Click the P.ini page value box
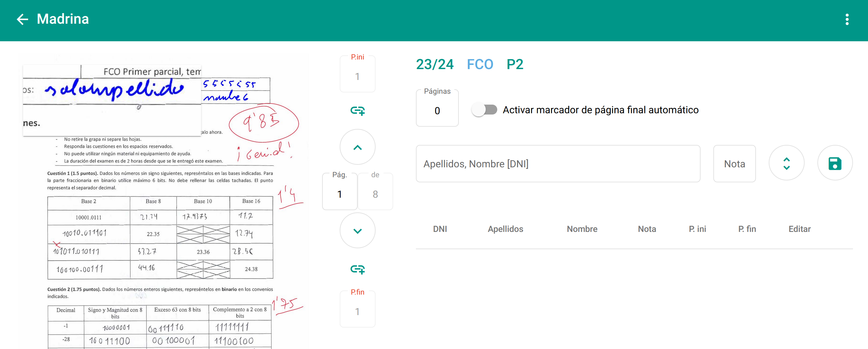Screen dimensions: 868x349 [357, 76]
